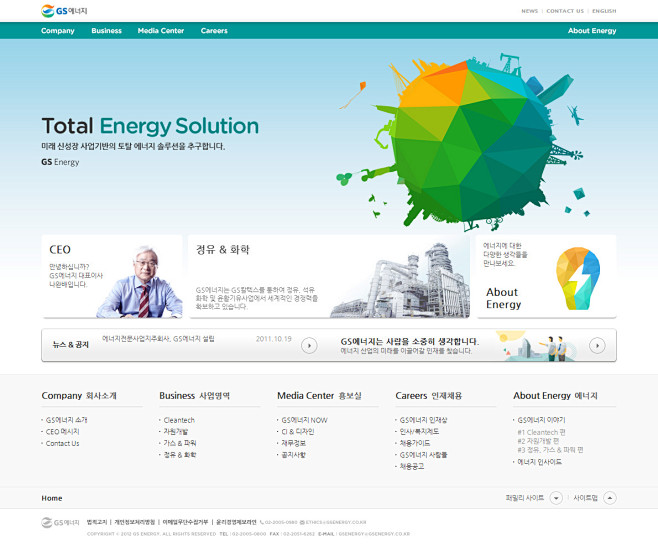Screen dimensions: 658x546
Task: Click the GS Energy text under hero subtitle
Action: click(60, 162)
